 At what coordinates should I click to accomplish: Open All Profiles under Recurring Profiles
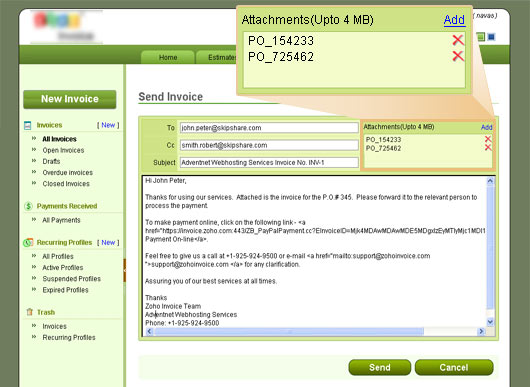58,256
